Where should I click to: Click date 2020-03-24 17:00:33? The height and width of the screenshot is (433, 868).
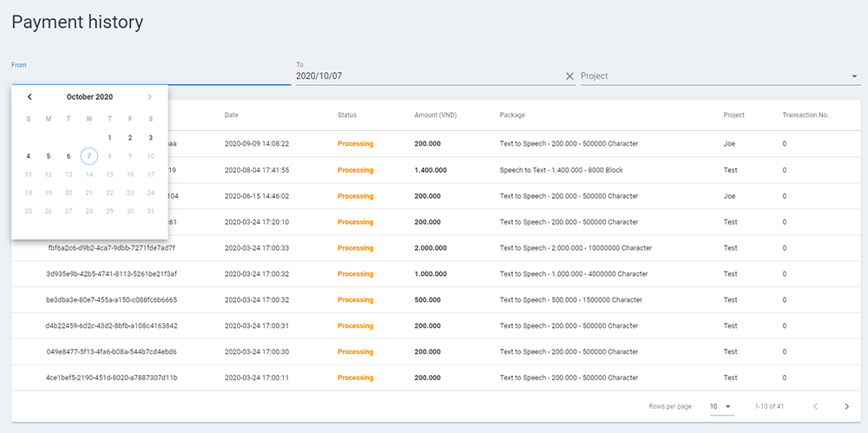(x=257, y=248)
